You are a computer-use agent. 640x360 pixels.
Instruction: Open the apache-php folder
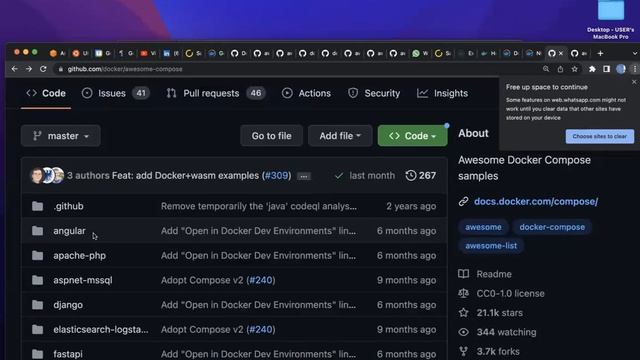(80, 256)
